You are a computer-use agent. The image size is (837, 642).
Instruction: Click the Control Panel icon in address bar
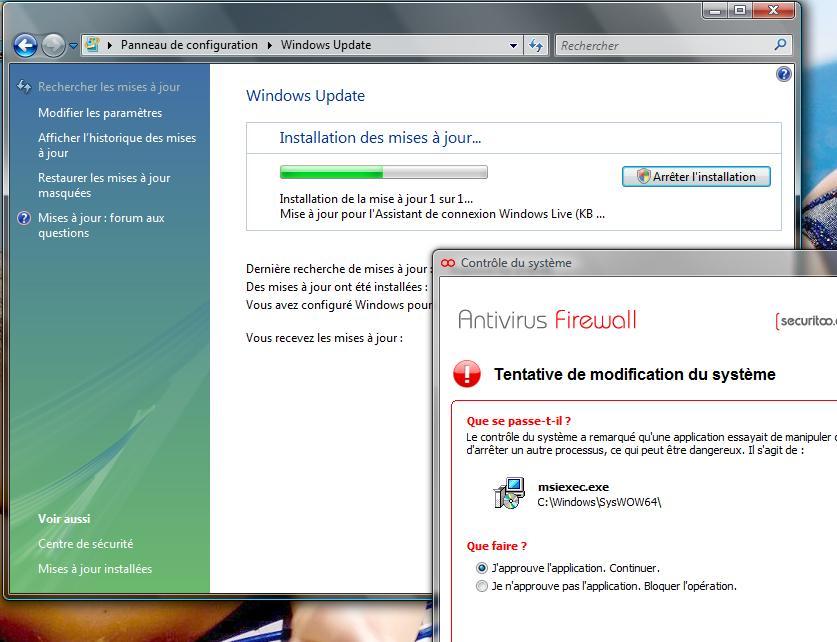92,44
